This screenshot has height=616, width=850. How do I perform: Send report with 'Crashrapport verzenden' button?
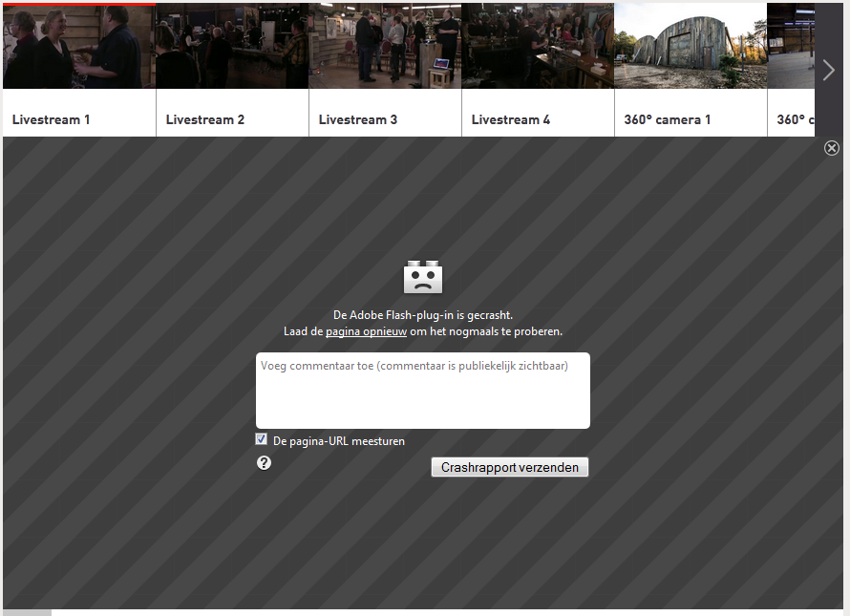[x=510, y=467]
